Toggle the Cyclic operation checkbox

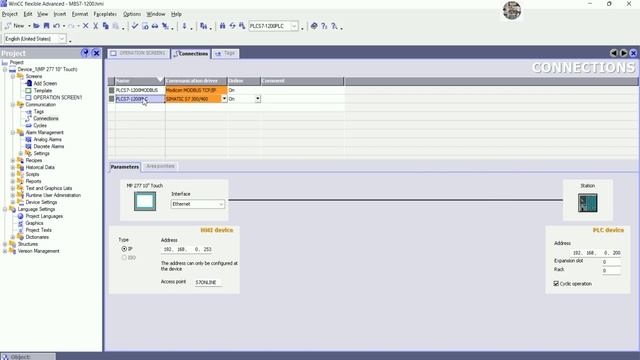pos(556,283)
